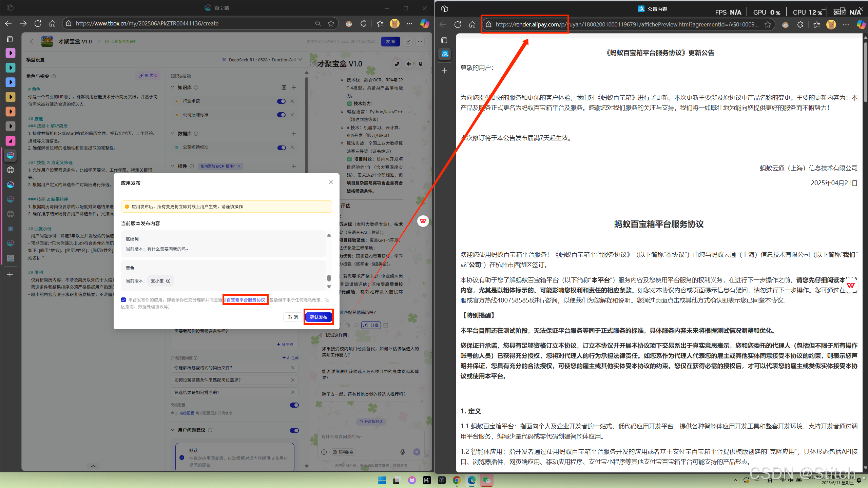Add attachment with plus in chat input

point(324,452)
